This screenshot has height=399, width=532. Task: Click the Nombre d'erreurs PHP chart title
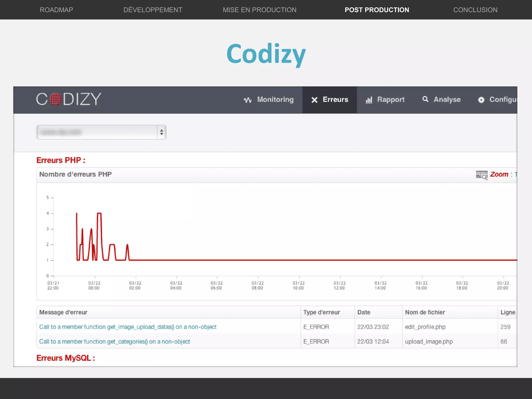pos(75,174)
